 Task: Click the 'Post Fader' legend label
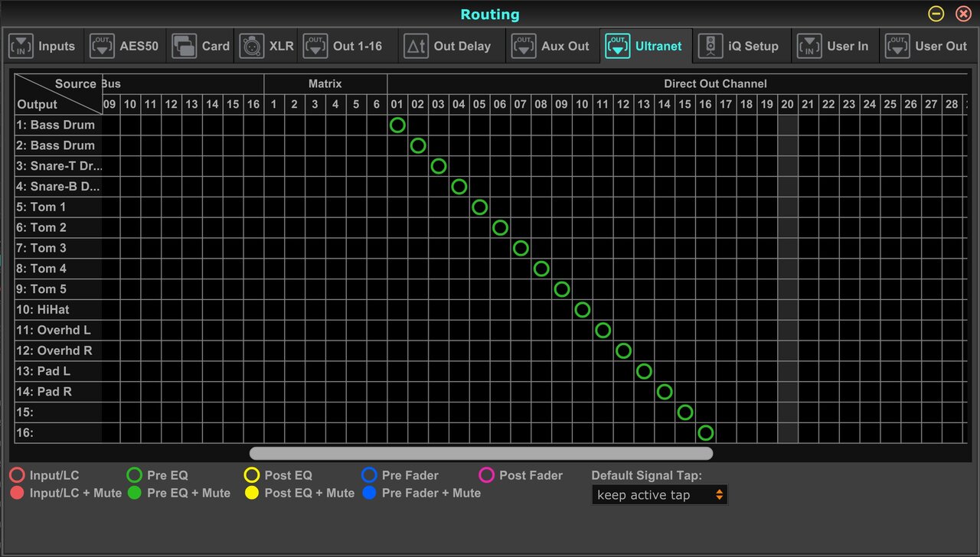[531, 475]
